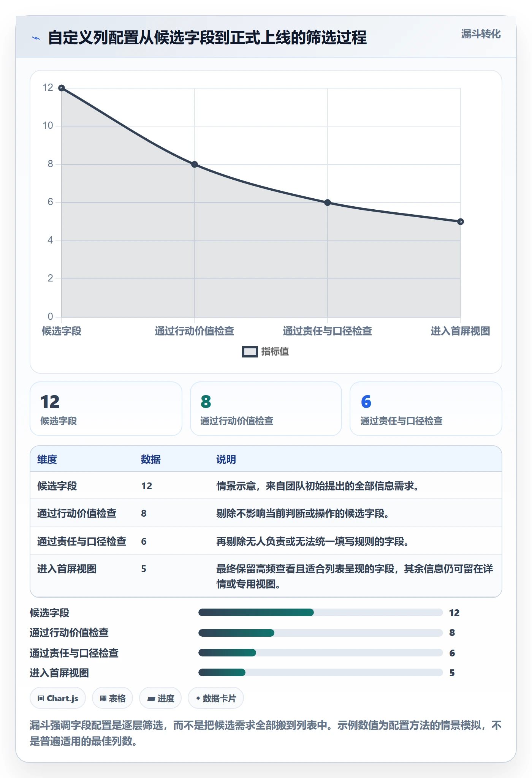Click the description starting 最终保留高频查看
The height and width of the screenshot is (778, 532).
coord(355,576)
